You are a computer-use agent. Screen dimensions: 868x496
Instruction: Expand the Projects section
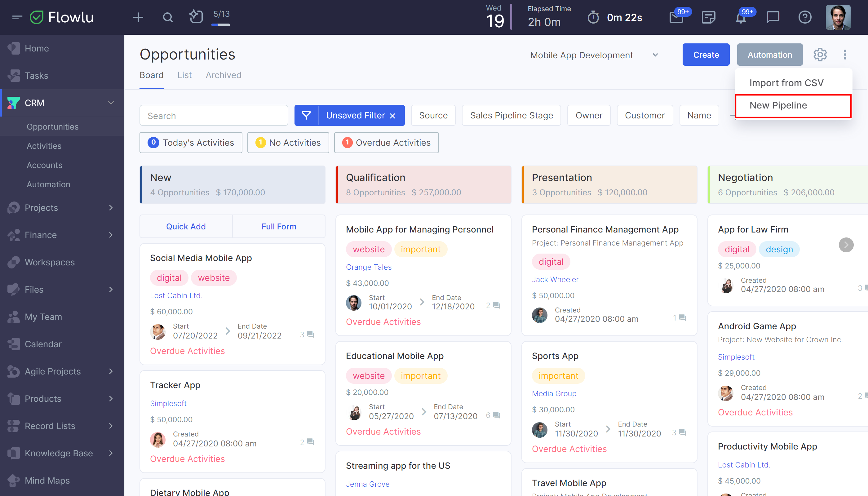coord(111,207)
